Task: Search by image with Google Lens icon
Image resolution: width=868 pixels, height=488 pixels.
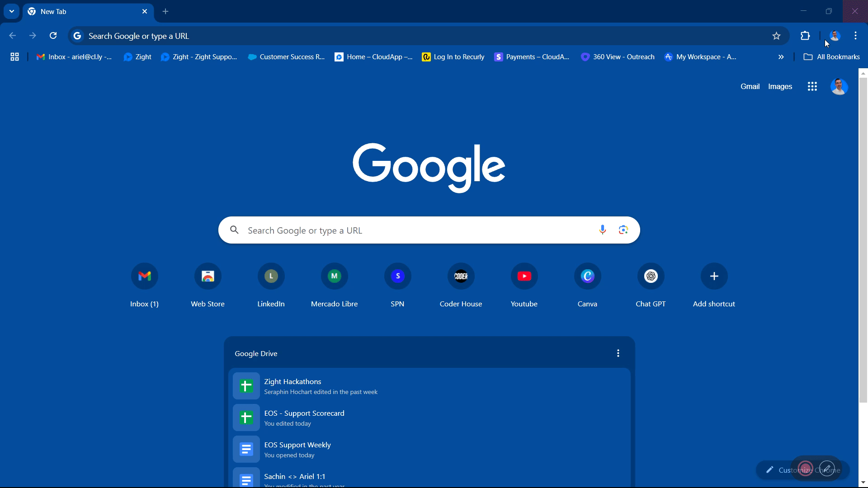Action: [623, 230]
